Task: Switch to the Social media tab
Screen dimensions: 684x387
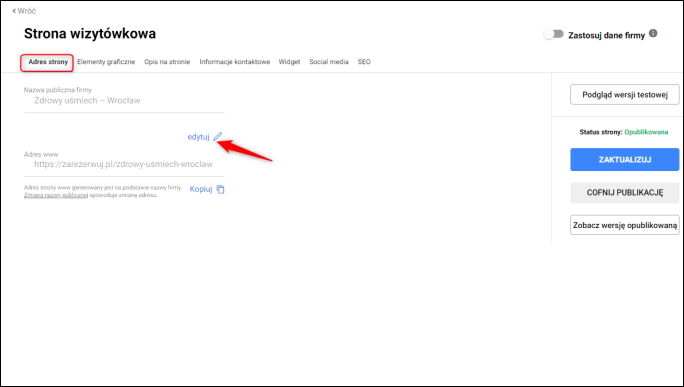Action: [329, 62]
